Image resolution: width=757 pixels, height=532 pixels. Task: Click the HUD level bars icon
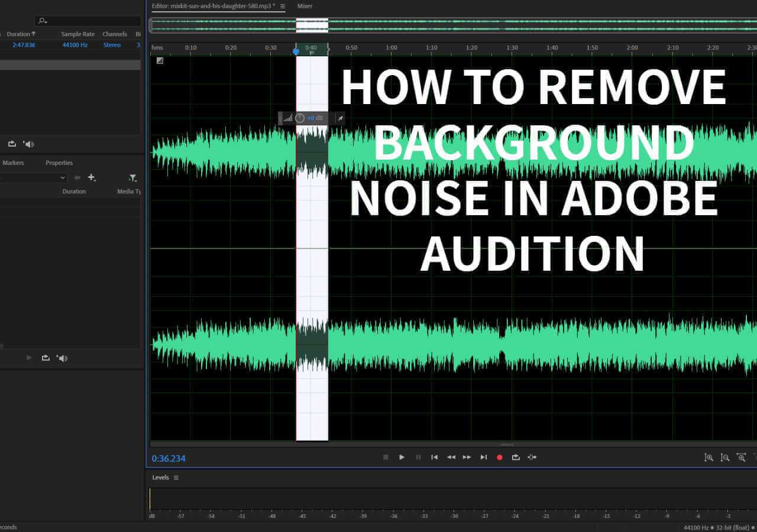click(x=288, y=118)
